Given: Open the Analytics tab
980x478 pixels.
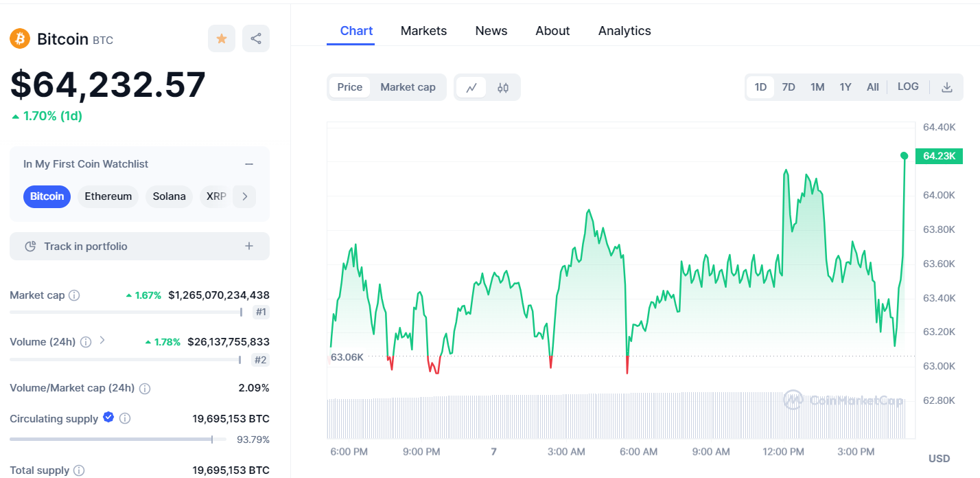Looking at the screenshot, I should click(625, 31).
